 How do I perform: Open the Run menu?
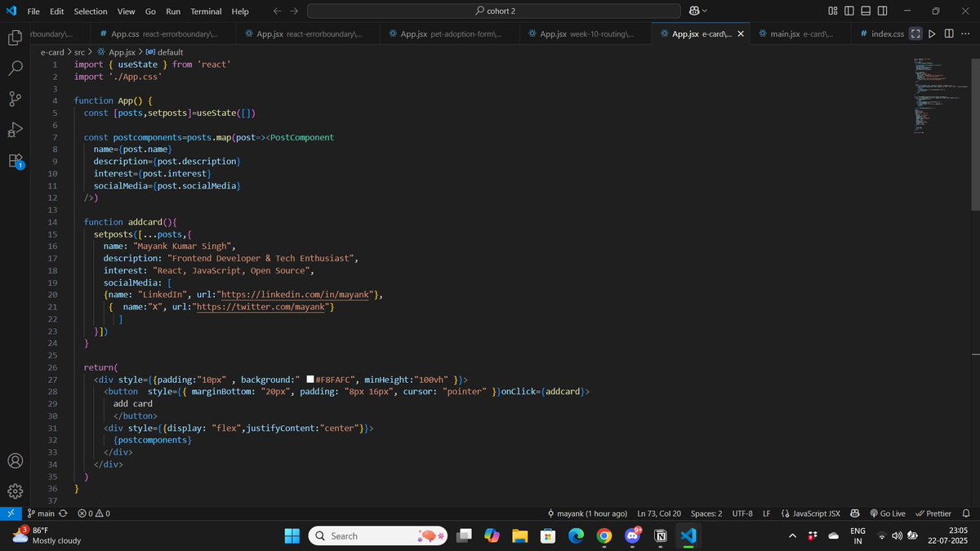coord(173,11)
